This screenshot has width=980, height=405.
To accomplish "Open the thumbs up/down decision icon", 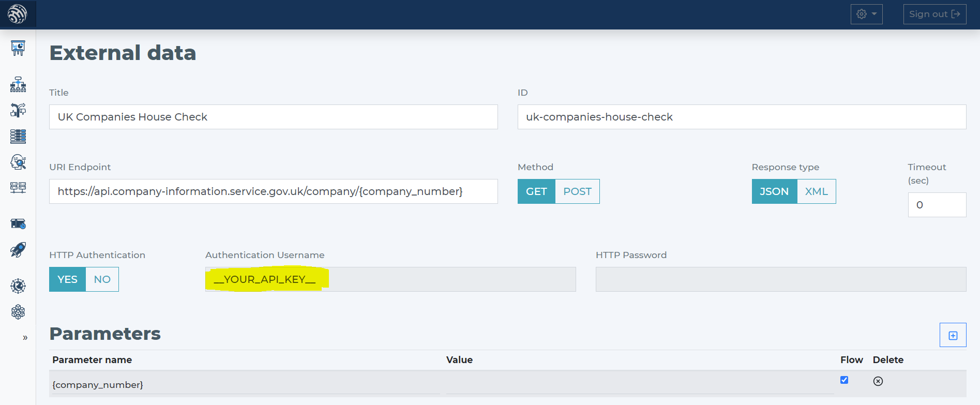I will point(18,110).
